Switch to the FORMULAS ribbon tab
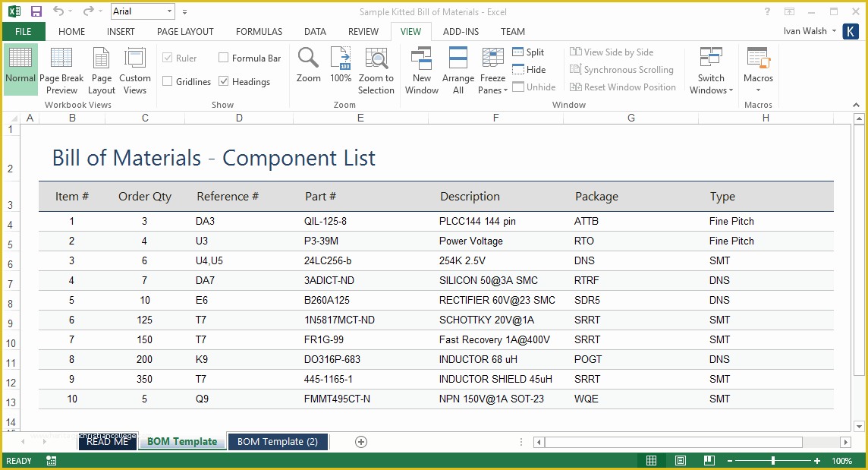The height and width of the screenshot is (470, 868). point(259,32)
